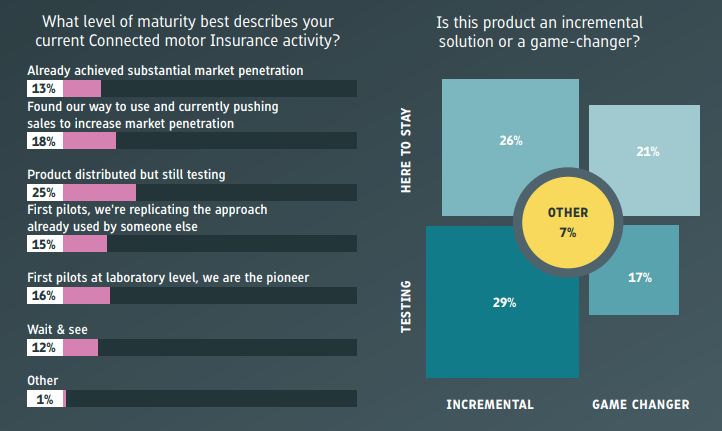
Task: Click the incremental or game-changer question heading
Action: click(x=540, y=32)
